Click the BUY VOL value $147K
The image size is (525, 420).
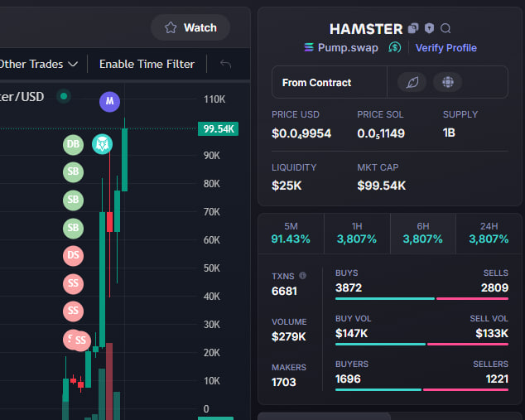coord(352,333)
